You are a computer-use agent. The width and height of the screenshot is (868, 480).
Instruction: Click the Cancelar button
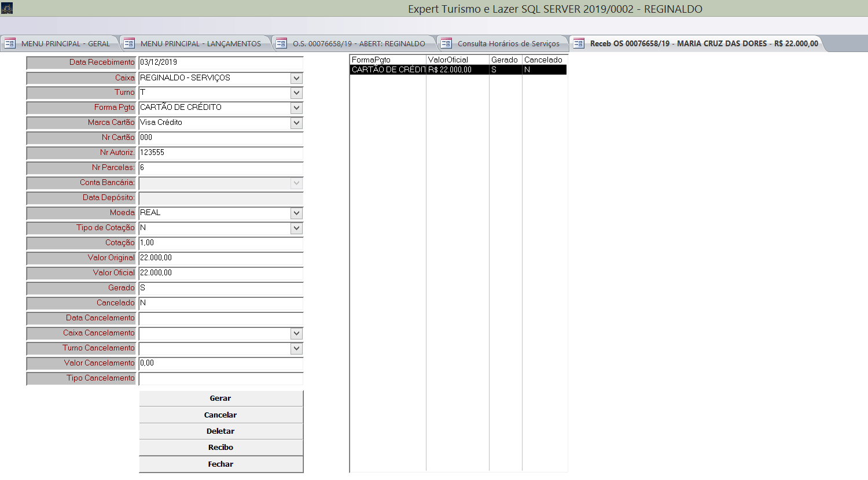(220, 415)
